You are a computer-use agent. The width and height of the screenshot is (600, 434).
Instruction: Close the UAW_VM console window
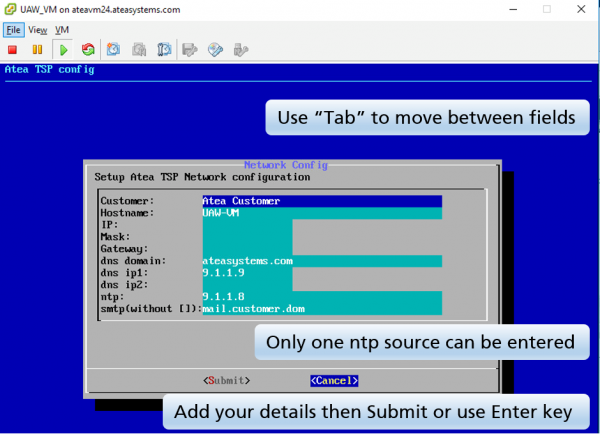[581, 9]
